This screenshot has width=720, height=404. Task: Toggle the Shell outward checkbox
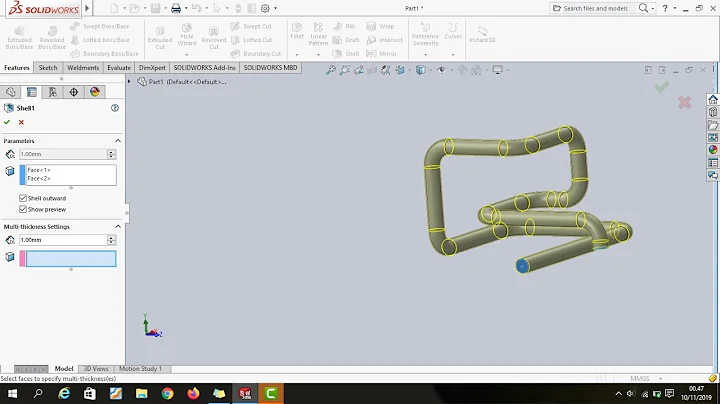[23, 198]
